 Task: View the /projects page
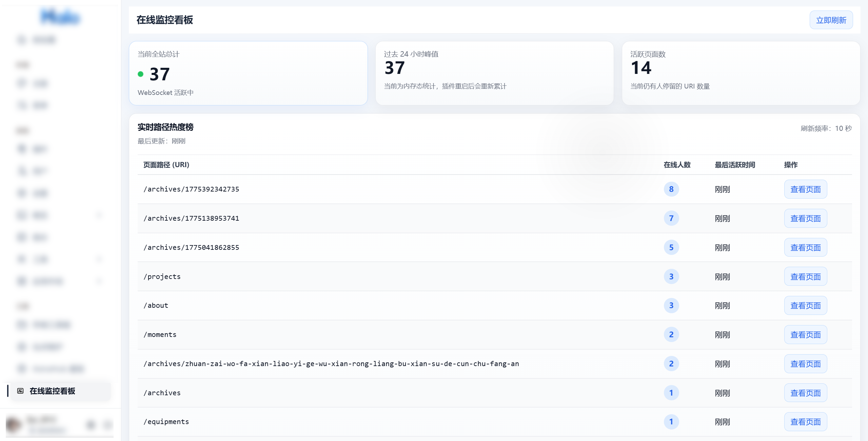(x=805, y=277)
